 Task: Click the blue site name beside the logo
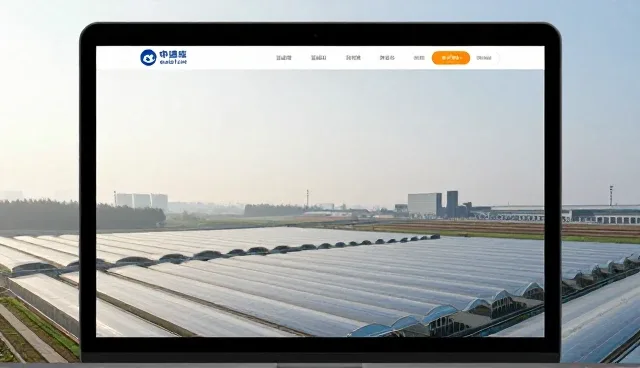[173, 58]
